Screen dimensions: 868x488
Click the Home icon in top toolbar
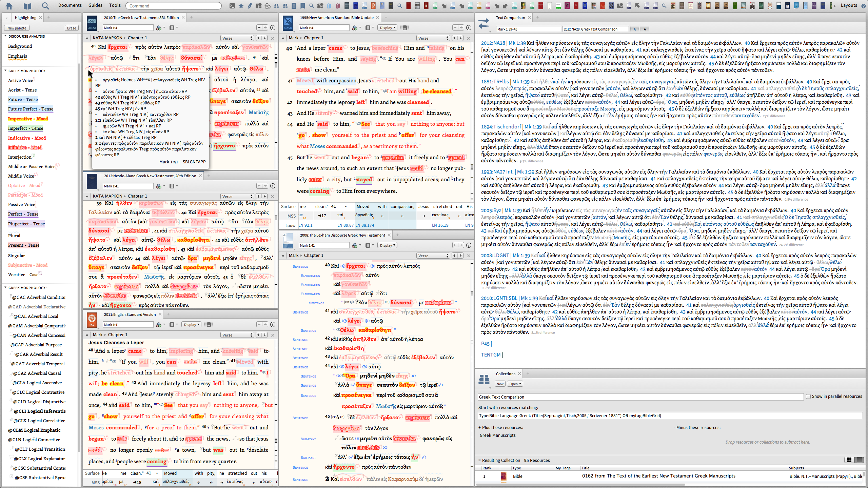(x=9, y=5)
